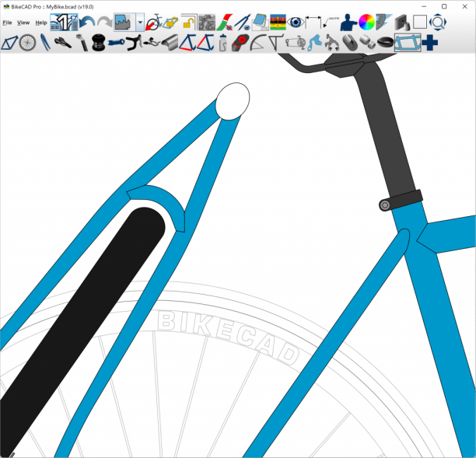Open the rider silhouette icon
The image size is (476, 458).
[x=348, y=22]
